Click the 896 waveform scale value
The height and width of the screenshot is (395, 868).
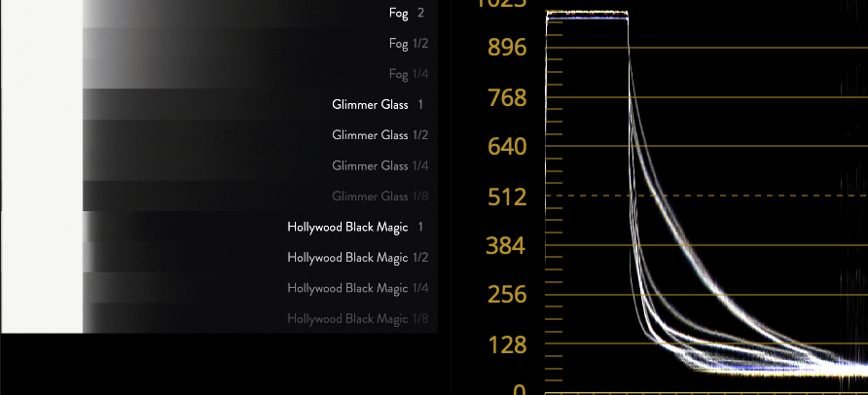click(x=507, y=48)
